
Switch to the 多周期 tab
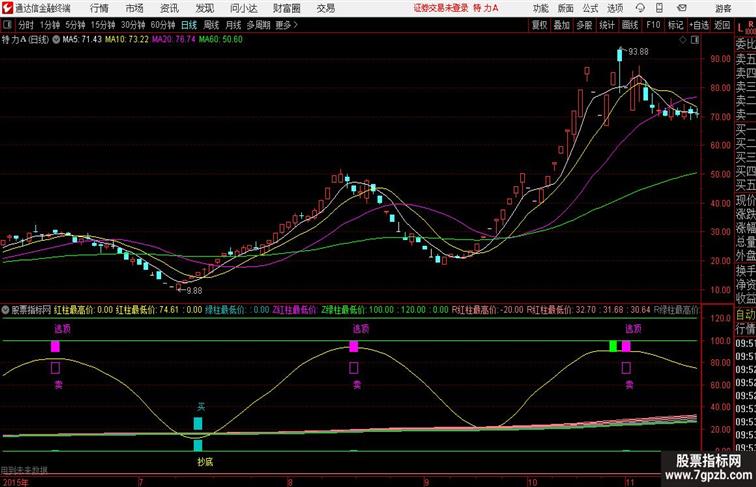tap(258, 25)
